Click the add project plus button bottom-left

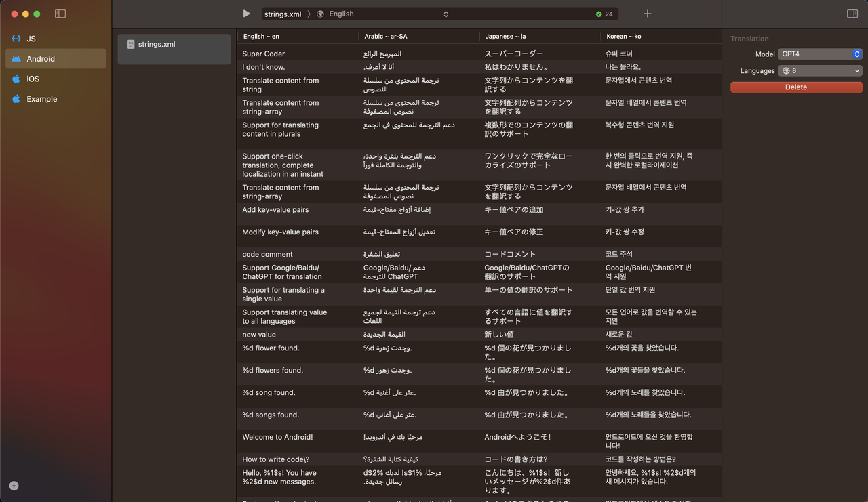tap(14, 486)
